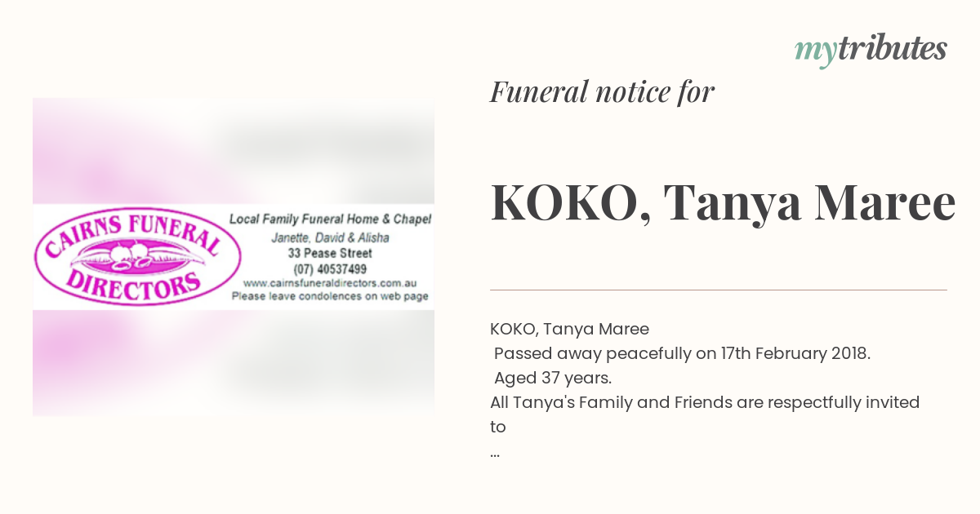The height and width of the screenshot is (514, 980).
Task: Click the blurred pink area below the banner
Action: click(x=234, y=362)
